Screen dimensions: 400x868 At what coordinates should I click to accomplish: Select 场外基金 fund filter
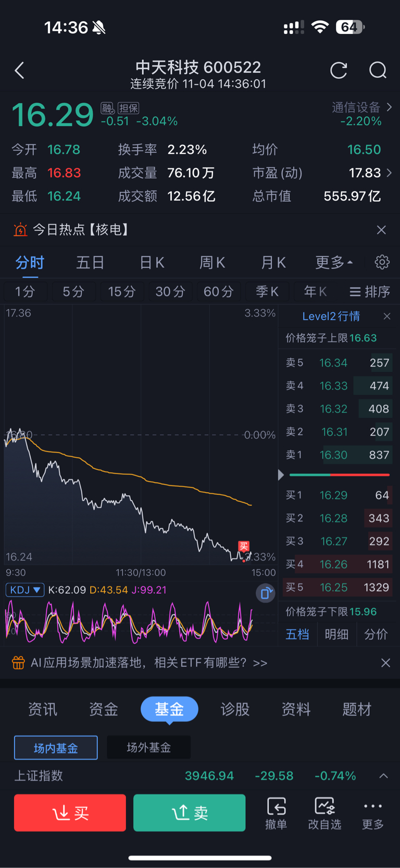pos(148,748)
